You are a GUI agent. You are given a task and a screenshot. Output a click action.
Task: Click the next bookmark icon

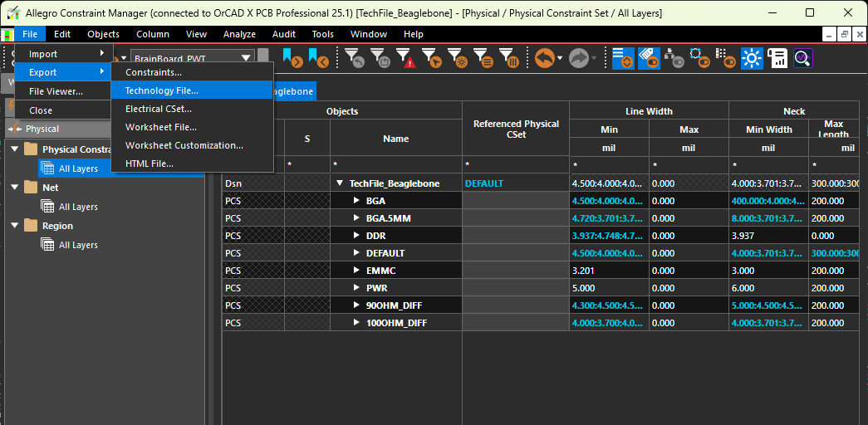292,57
